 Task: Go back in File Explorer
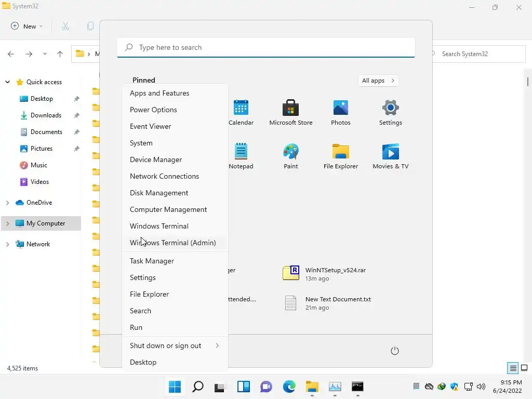11,54
